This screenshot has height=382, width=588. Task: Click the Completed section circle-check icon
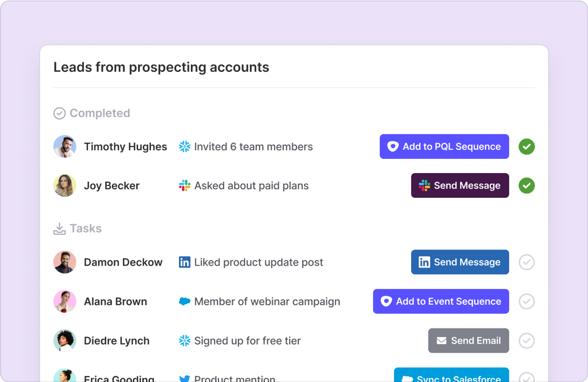[59, 113]
